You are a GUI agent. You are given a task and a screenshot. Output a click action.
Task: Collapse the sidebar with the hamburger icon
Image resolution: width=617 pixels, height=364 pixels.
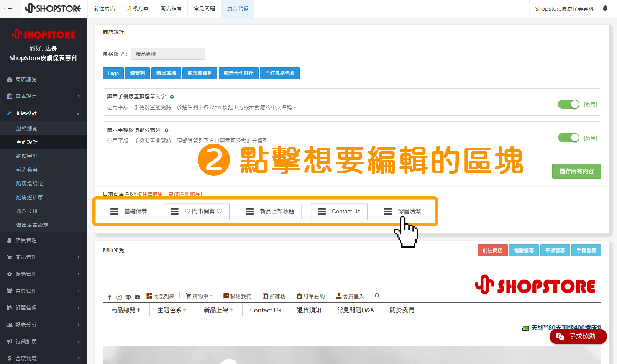click(x=8, y=8)
